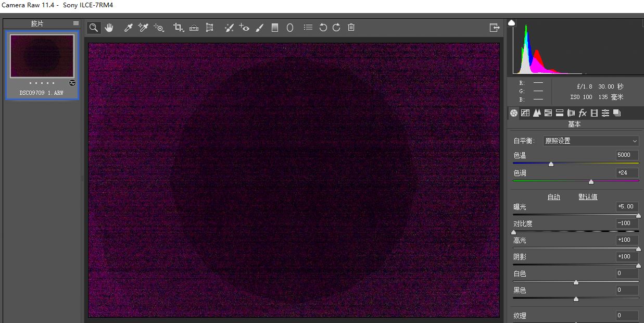Click the 阴影 value field +100
This screenshot has width=644, height=323.
point(627,256)
